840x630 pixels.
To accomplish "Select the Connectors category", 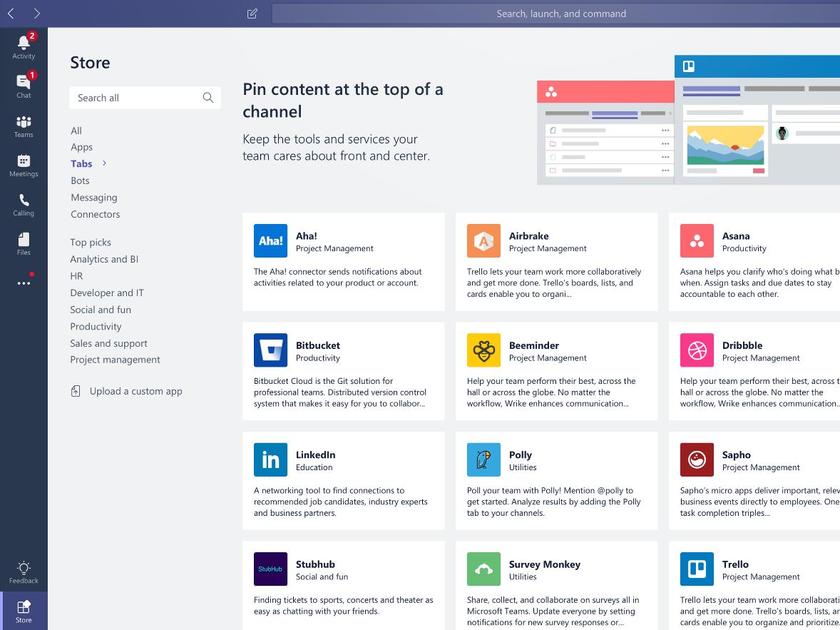I will click(x=96, y=214).
